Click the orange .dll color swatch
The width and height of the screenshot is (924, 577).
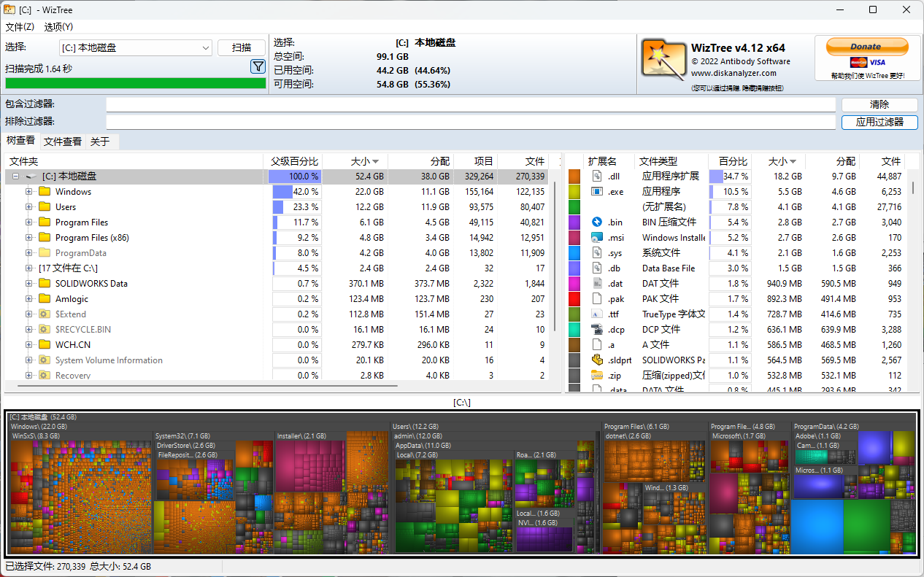(x=574, y=177)
